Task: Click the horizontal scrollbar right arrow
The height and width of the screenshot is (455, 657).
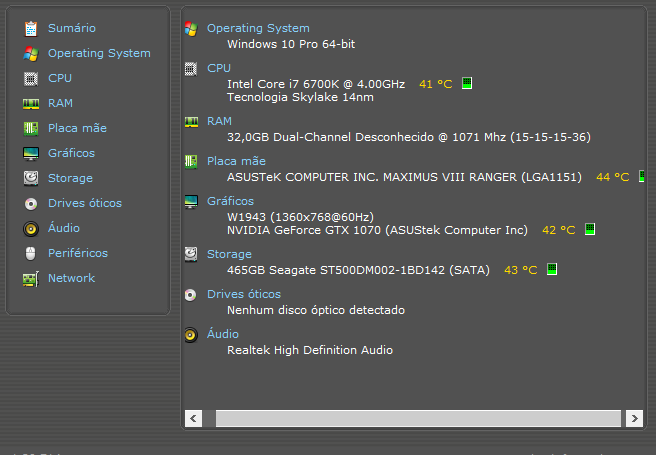Action: 634,418
